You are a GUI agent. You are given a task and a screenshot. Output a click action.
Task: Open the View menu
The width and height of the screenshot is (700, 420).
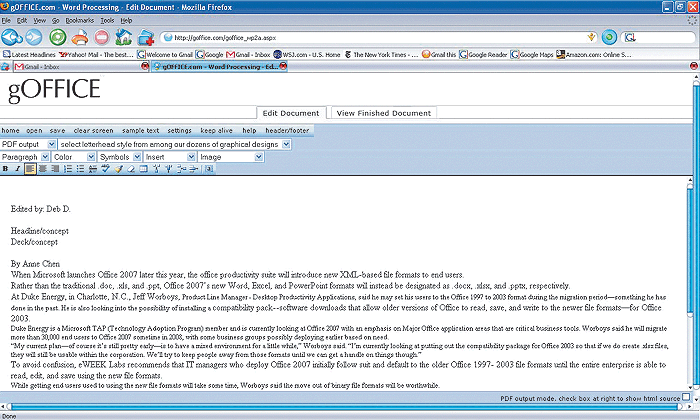click(x=40, y=20)
